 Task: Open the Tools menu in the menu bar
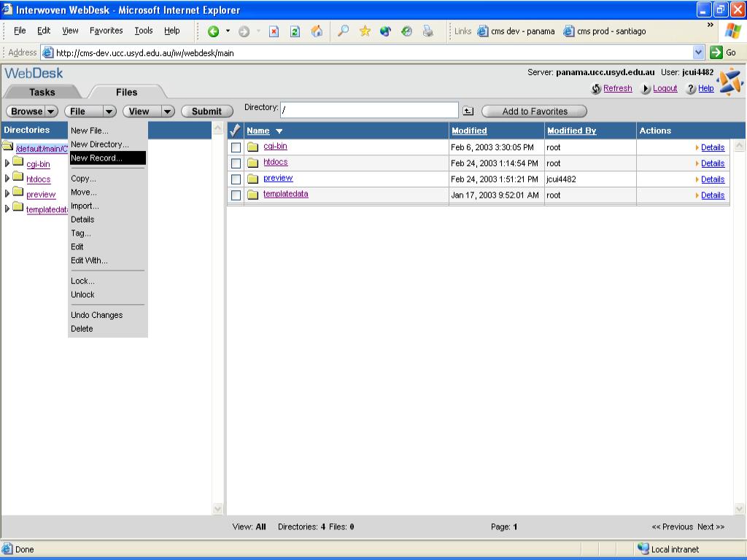coord(144,31)
